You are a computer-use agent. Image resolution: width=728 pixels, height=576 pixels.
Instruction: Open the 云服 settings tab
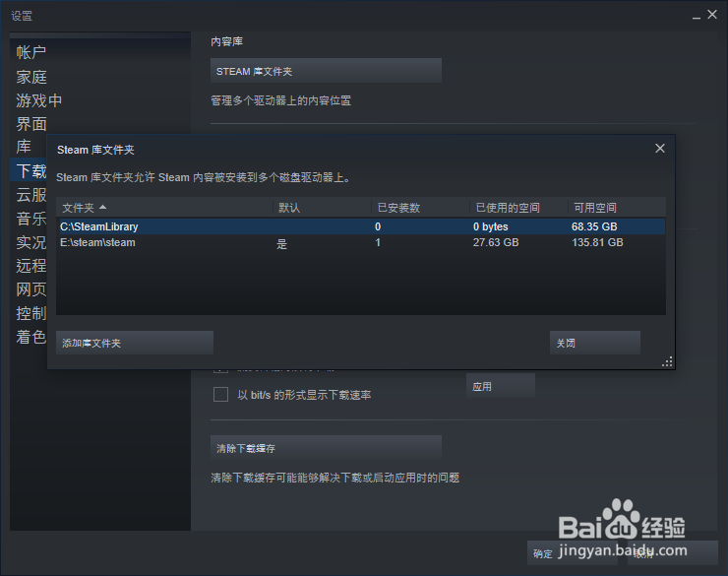pos(31,195)
